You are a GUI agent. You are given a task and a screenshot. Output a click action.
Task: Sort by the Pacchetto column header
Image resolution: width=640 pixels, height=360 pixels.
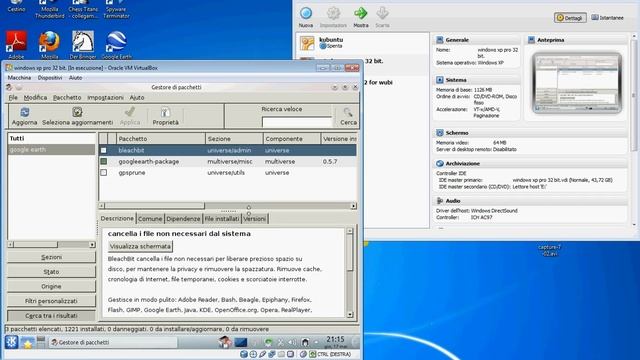pyautogui.click(x=161, y=139)
